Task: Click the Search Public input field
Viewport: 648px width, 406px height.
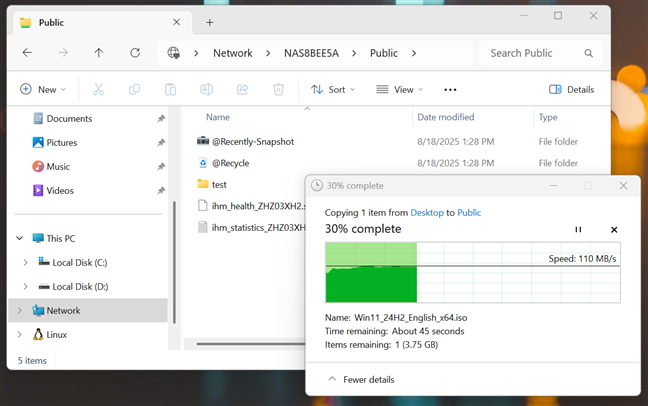Action: pyautogui.click(x=530, y=53)
